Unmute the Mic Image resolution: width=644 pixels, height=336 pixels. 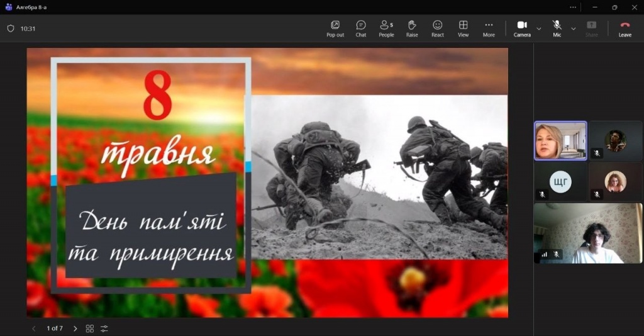coord(557,29)
